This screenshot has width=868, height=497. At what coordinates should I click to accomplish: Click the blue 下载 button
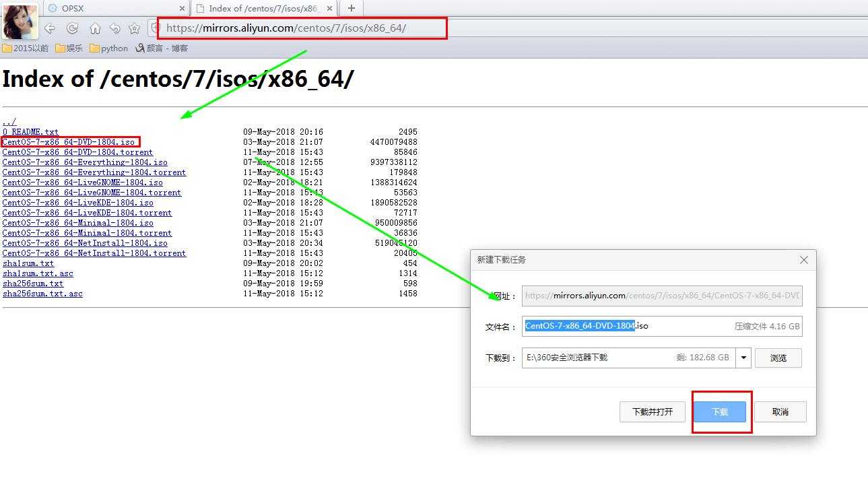pyautogui.click(x=720, y=411)
